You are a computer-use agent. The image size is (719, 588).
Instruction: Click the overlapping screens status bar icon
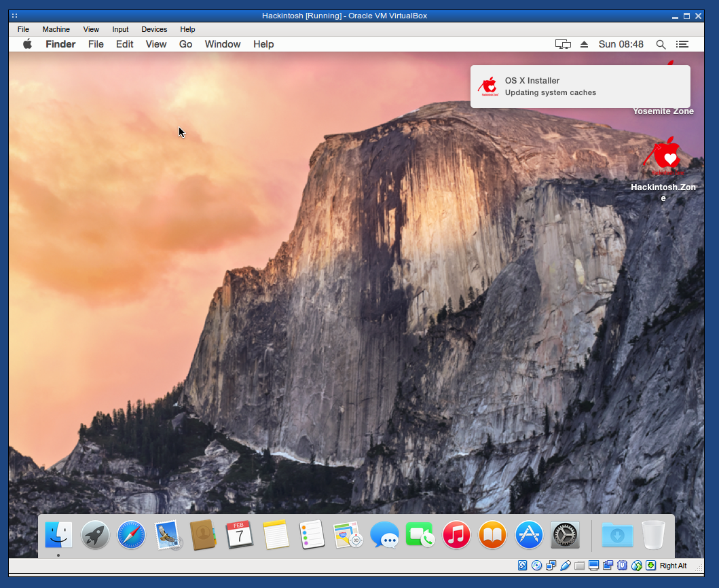[608, 566]
